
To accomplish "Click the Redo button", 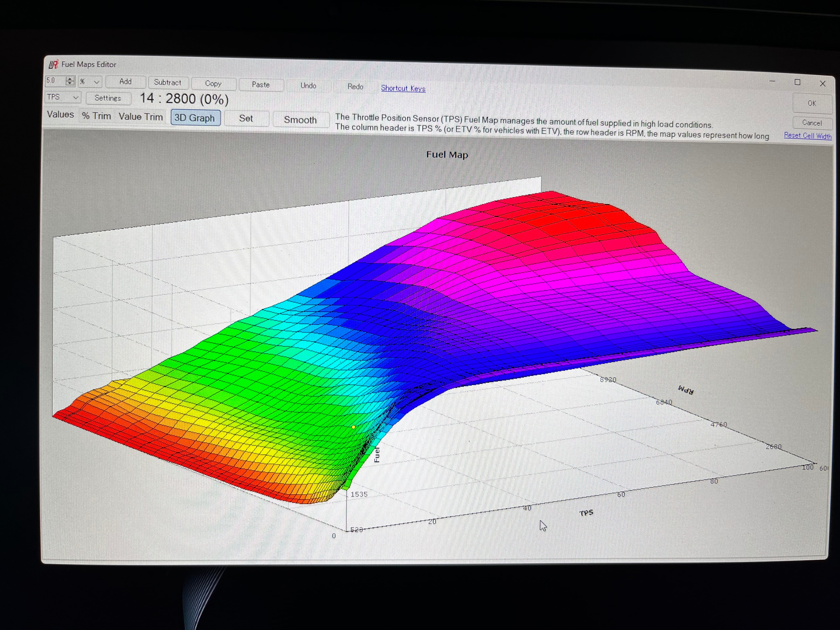I will click(355, 87).
